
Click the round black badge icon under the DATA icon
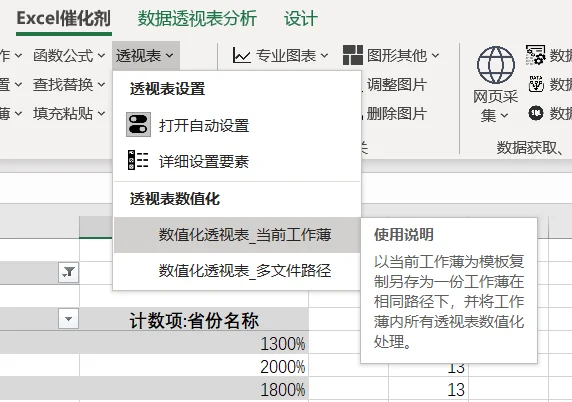tap(536, 113)
